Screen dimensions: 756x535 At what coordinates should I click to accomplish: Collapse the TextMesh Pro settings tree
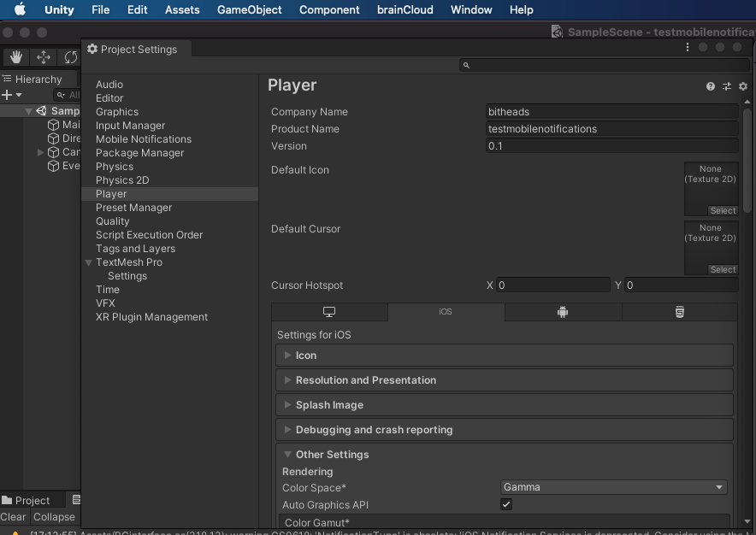89,262
